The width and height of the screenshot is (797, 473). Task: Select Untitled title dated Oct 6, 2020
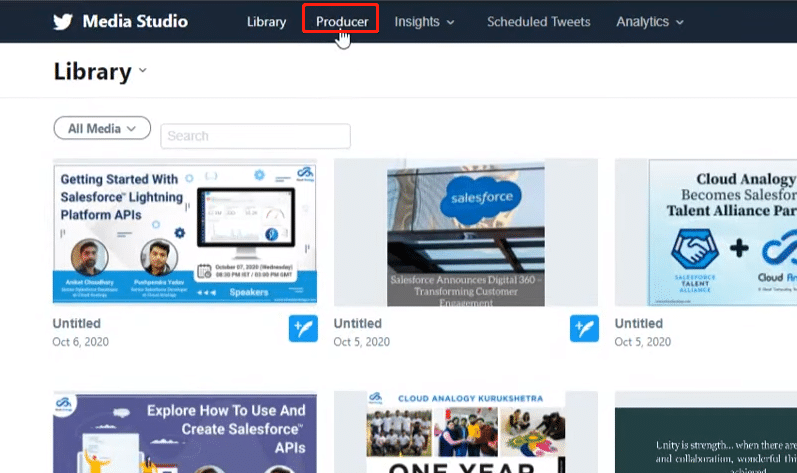coord(77,324)
